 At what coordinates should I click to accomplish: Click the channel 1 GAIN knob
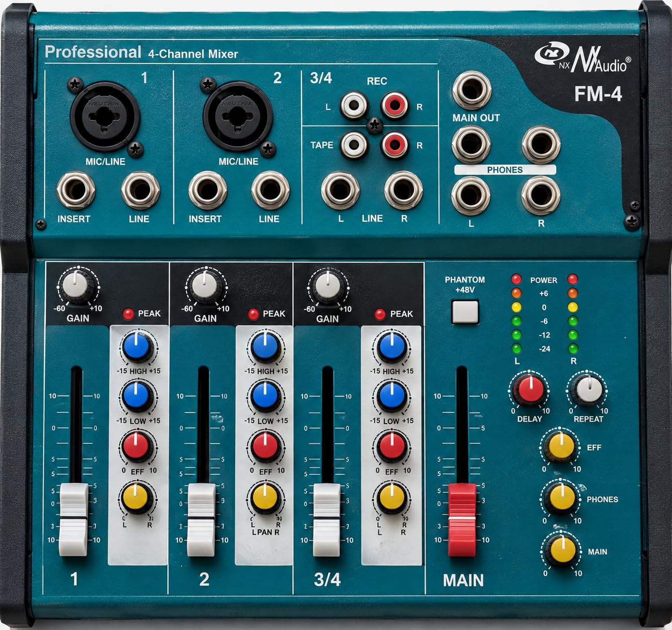coord(78,286)
